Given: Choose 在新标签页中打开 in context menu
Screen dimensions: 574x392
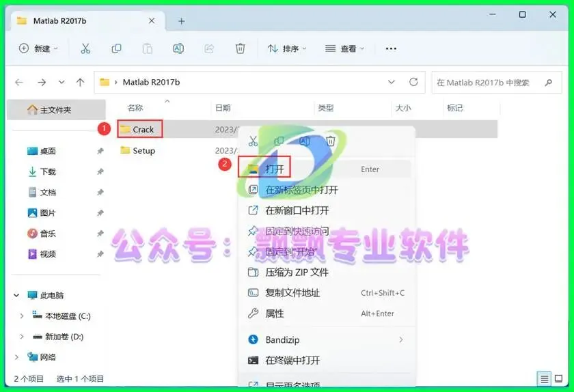Looking at the screenshot, I should (325, 190).
